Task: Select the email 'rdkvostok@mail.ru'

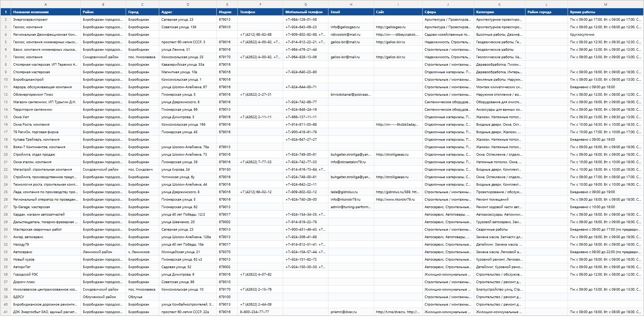Action: pos(351,35)
